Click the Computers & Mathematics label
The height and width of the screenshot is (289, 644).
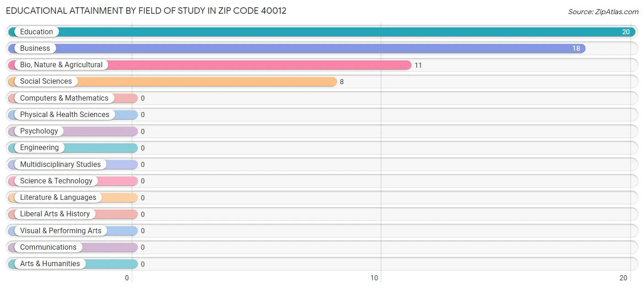(64, 98)
